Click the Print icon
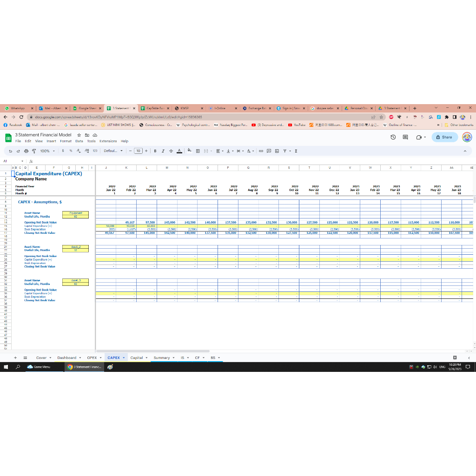476x476 pixels. (x=26, y=151)
